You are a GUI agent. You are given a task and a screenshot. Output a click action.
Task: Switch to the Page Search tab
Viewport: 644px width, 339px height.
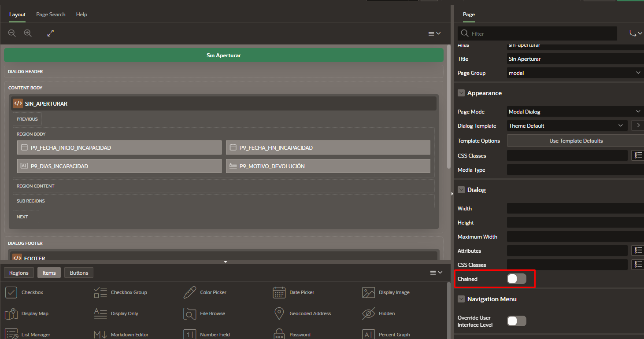coord(50,14)
